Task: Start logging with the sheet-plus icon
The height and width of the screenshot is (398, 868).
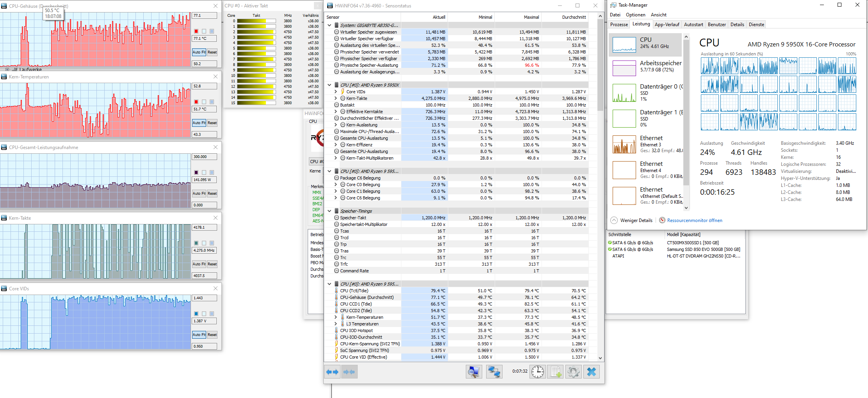Action: tap(556, 372)
